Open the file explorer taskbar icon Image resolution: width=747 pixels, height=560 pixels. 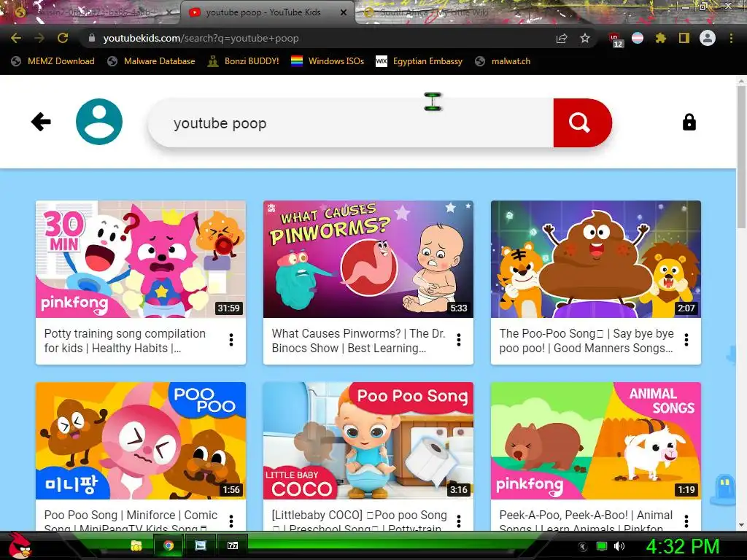click(x=136, y=545)
